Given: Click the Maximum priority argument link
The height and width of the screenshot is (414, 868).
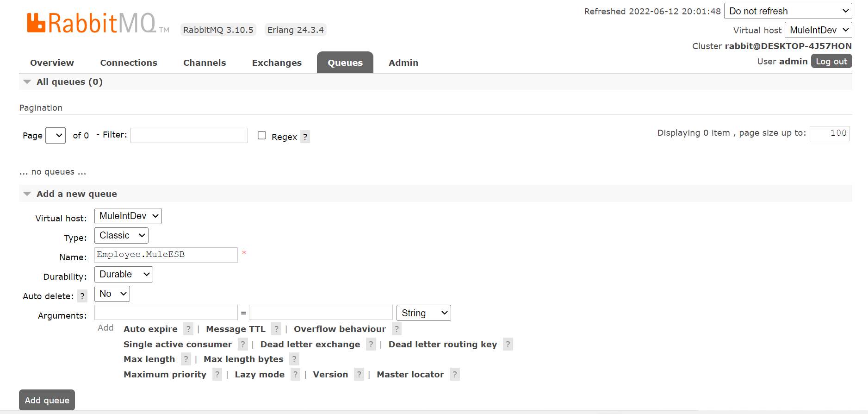Looking at the screenshot, I should coord(165,374).
